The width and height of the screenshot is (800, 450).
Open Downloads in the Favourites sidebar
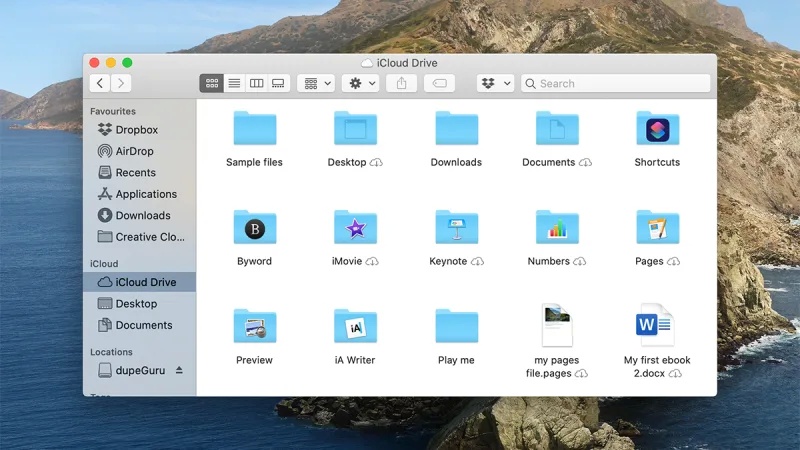click(x=139, y=215)
